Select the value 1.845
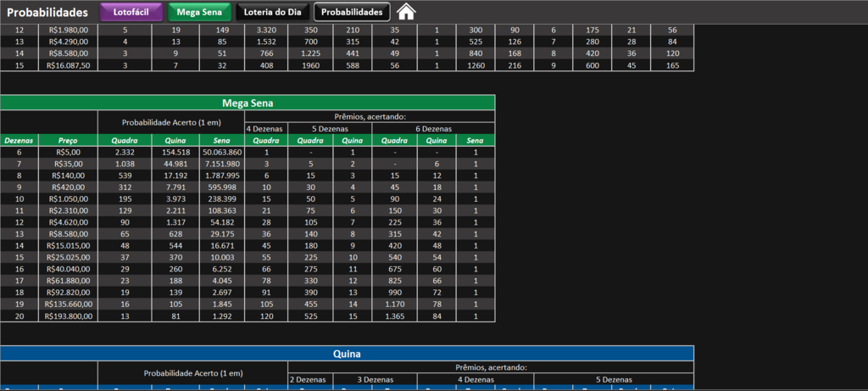This screenshot has width=868, height=391. point(222,304)
